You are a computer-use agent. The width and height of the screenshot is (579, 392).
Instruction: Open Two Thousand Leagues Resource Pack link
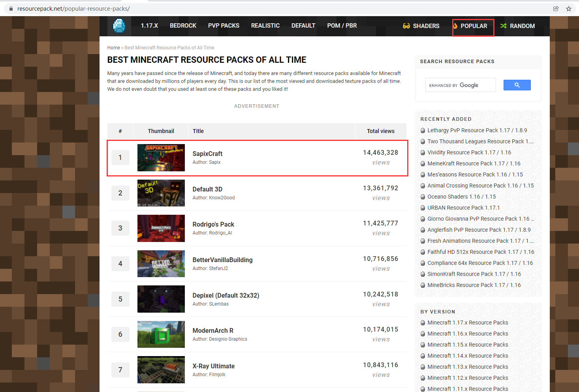pyautogui.click(x=480, y=141)
